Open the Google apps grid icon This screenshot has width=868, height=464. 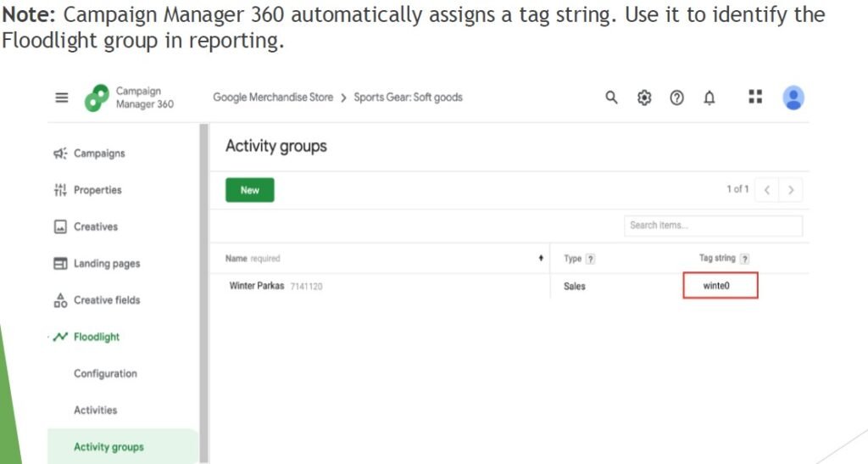coord(755,97)
